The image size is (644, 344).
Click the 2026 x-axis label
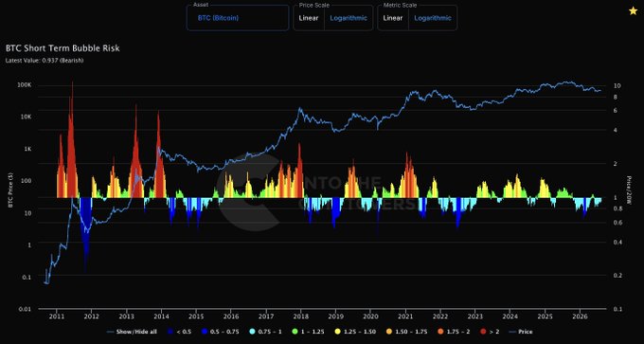tap(580, 317)
